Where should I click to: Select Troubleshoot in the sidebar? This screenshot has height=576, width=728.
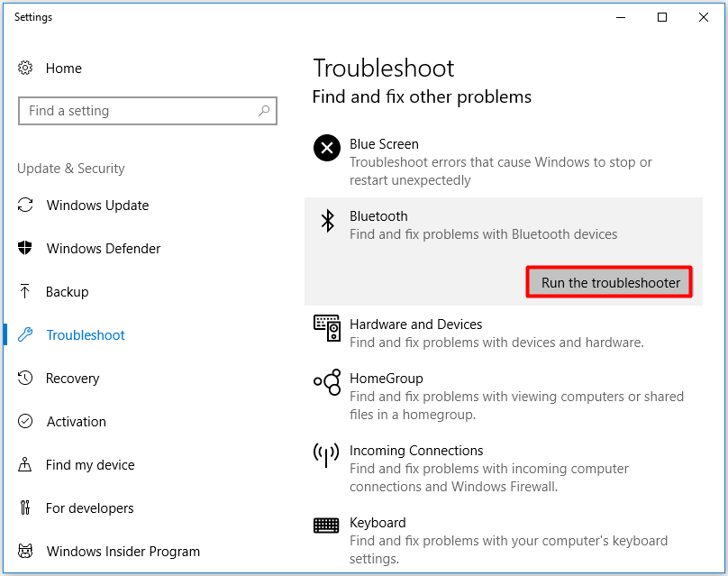[x=86, y=335]
